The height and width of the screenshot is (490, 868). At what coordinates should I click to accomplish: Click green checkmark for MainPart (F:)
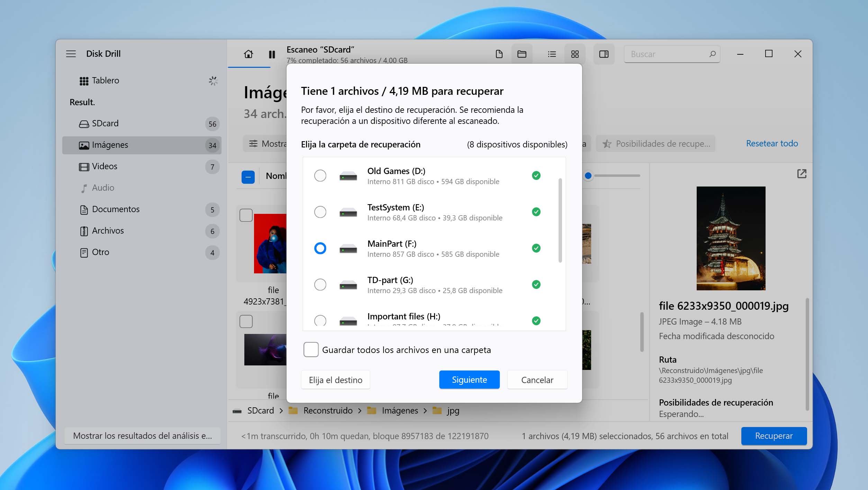536,248
